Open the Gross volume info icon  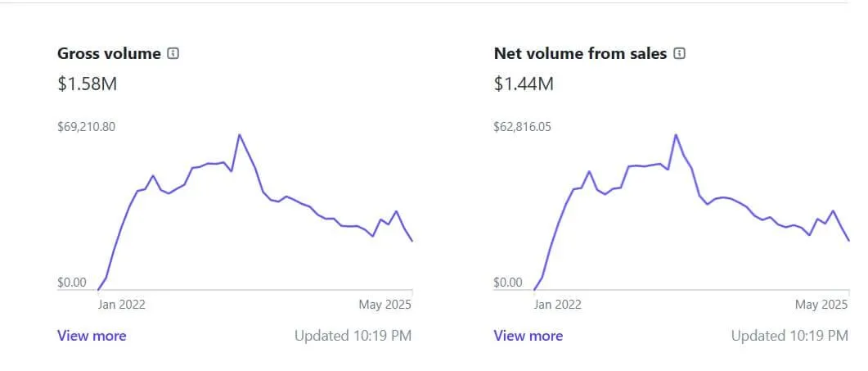[173, 54]
